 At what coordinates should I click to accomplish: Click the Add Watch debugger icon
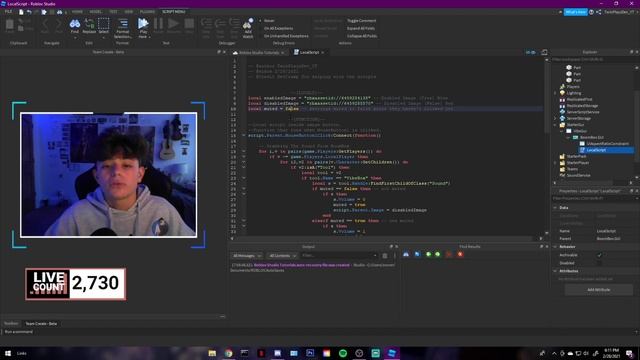tap(248, 28)
